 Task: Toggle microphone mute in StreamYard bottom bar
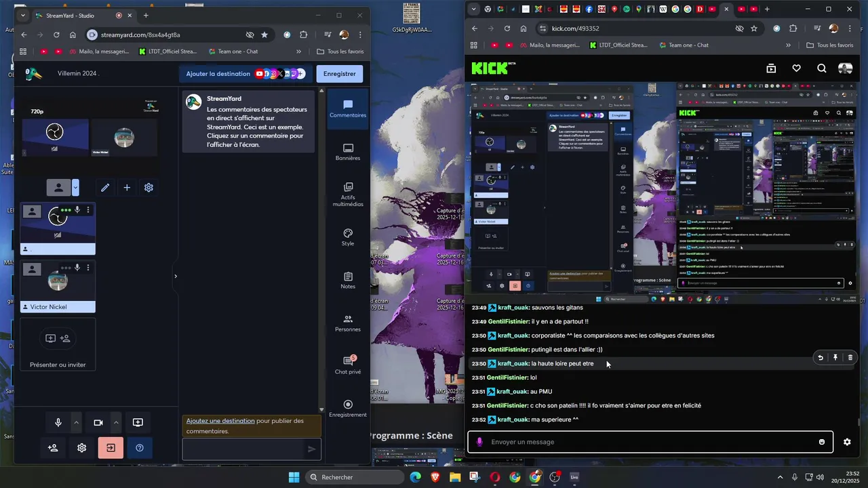click(x=58, y=423)
